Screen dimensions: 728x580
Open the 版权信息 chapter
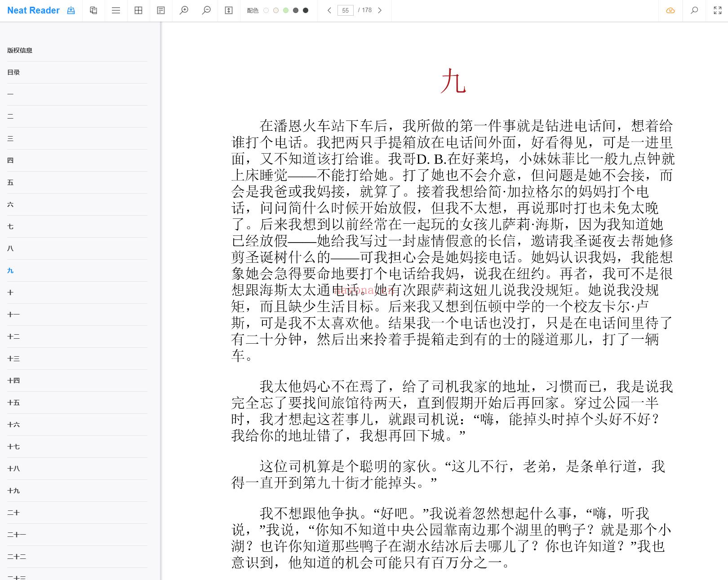point(77,50)
